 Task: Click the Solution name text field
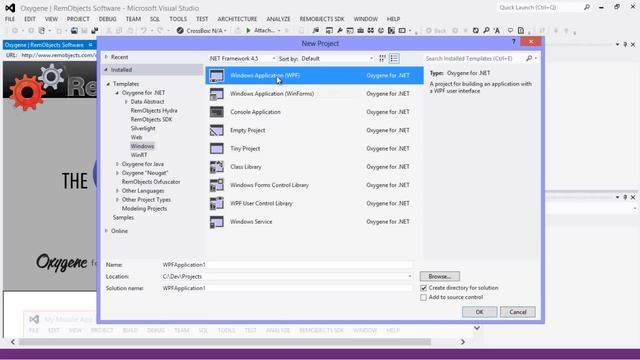[287, 288]
